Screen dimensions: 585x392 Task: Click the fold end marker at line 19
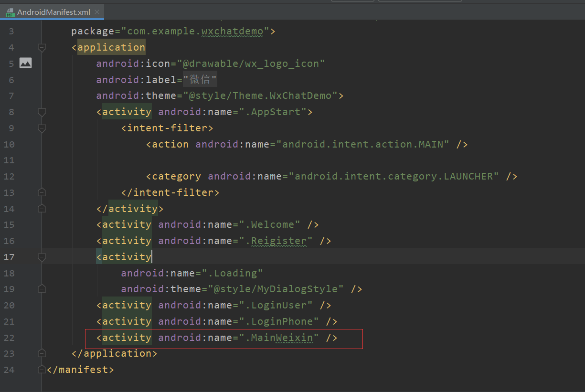pyautogui.click(x=42, y=289)
